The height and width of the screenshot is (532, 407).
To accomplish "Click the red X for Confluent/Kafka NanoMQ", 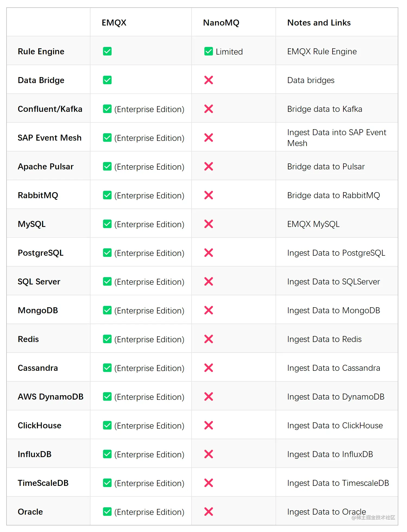I will tap(209, 109).
